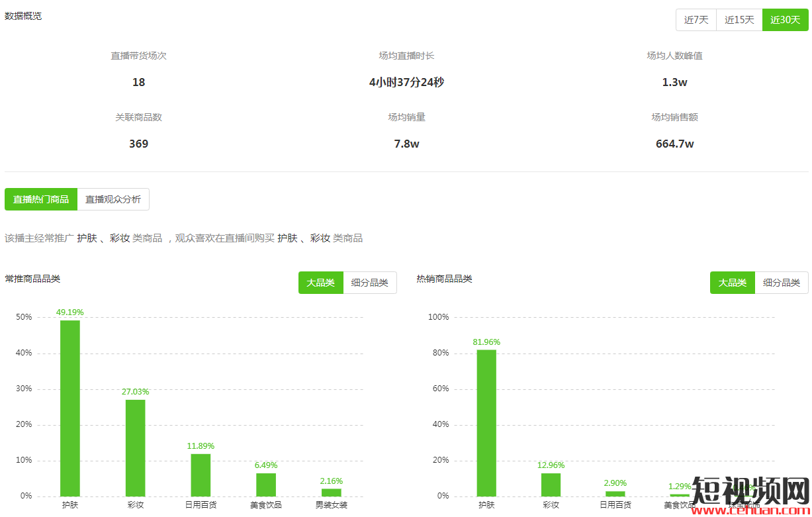Switch the time range to 近15天
Screen dimensions: 812x517
point(739,20)
